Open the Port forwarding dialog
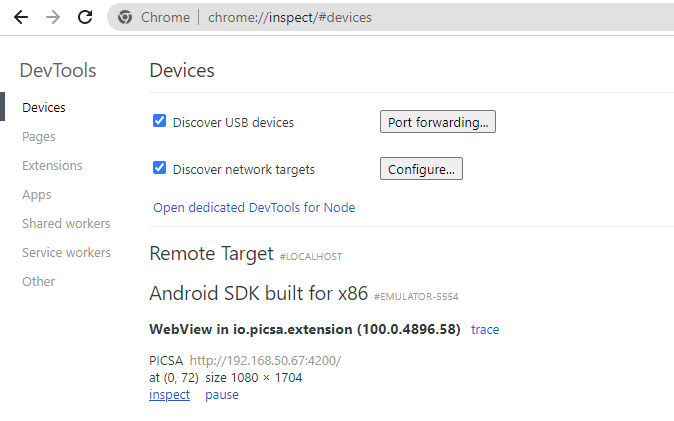Image resolution: width=674 pixels, height=421 pixels. pyautogui.click(x=437, y=122)
